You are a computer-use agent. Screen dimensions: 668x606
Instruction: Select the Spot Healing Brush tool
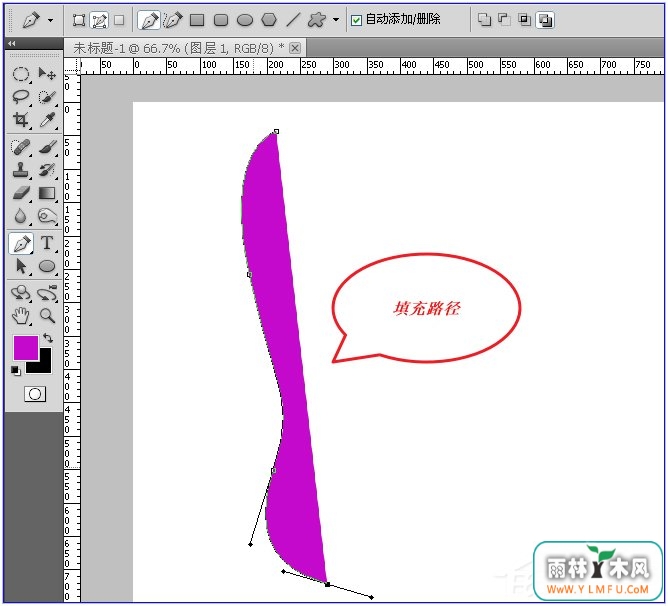coord(20,147)
